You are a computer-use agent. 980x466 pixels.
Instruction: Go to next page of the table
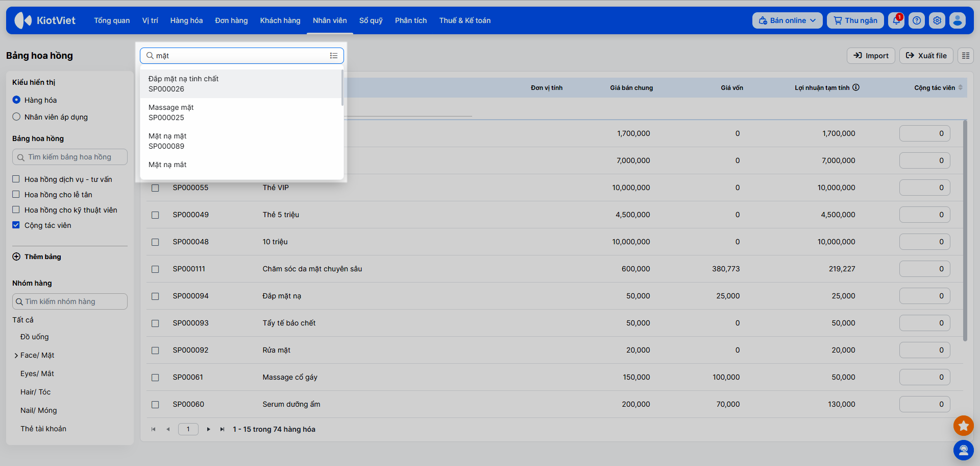[208, 429]
